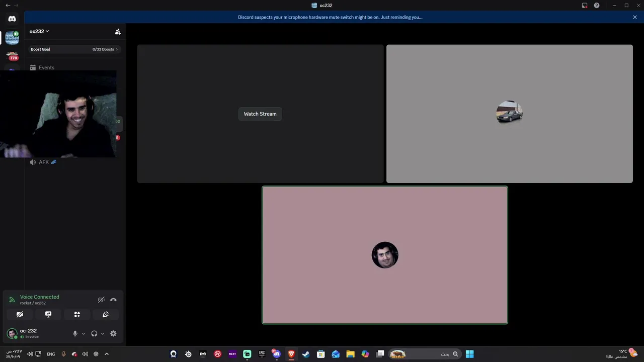The height and width of the screenshot is (362, 644).
Task: Show hidden system tray icons chevron
Action: click(106, 354)
